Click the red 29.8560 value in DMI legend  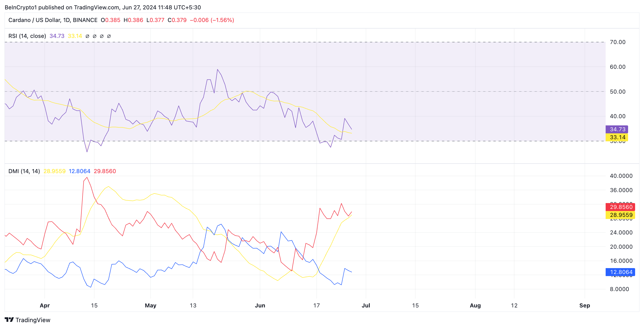click(x=105, y=171)
